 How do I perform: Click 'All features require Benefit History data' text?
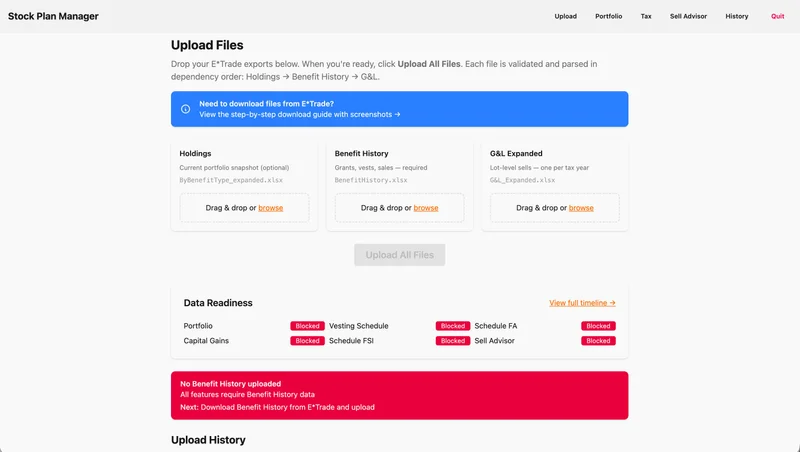[x=247, y=394]
